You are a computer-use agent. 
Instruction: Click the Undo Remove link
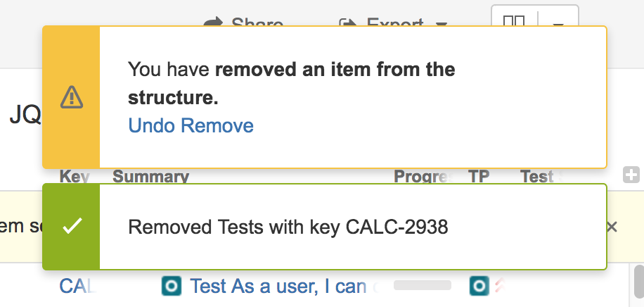191,125
